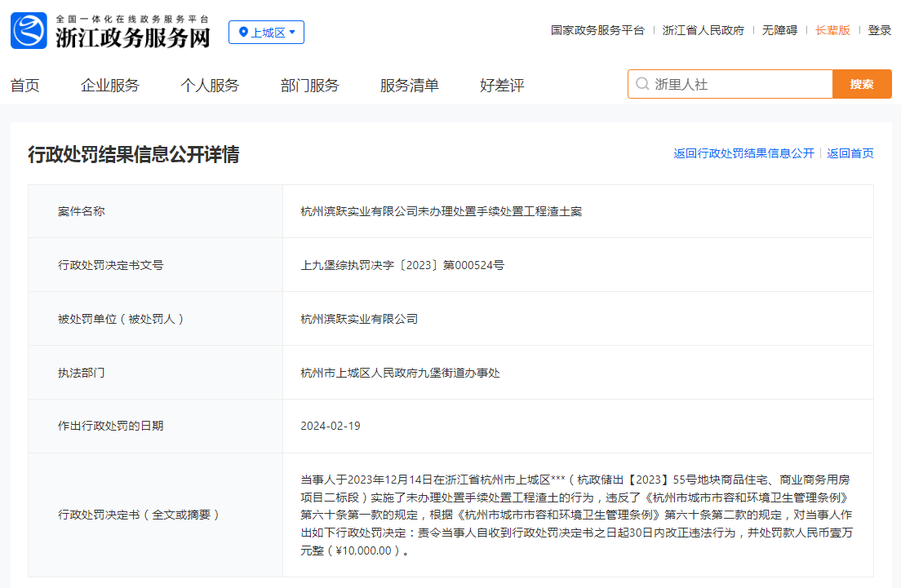Click penalized party value 杭州滨跃实业有限公司
901x588 pixels.
[359, 319]
